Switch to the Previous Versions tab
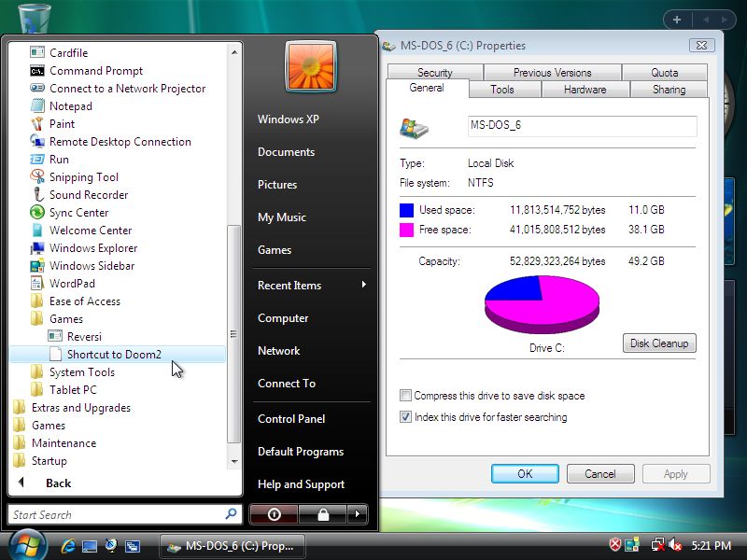The image size is (747, 560). tap(552, 73)
